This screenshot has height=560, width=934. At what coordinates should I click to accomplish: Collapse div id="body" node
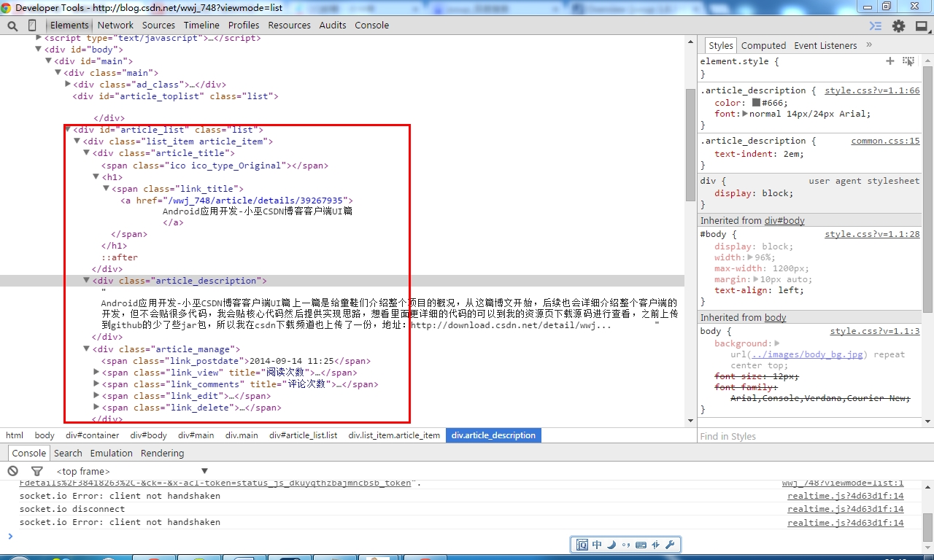pos(39,50)
